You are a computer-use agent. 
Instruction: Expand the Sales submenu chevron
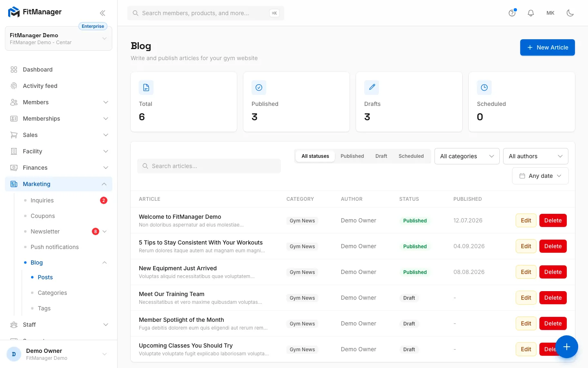(x=106, y=135)
